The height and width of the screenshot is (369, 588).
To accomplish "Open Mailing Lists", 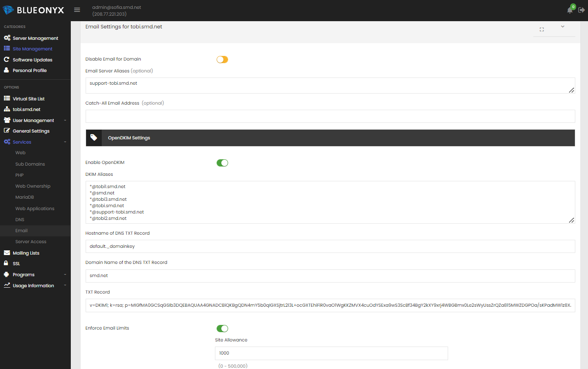I will click(26, 253).
